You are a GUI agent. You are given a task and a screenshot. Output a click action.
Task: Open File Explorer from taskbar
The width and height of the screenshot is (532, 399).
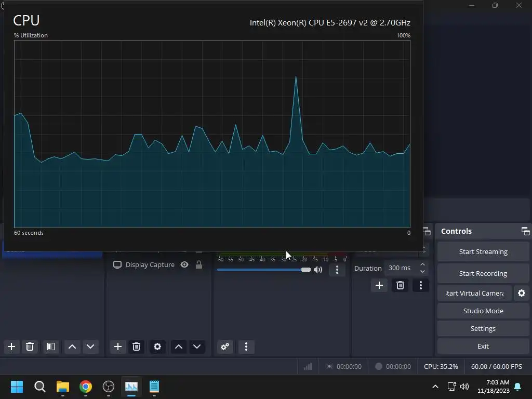pyautogui.click(x=63, y=387)
